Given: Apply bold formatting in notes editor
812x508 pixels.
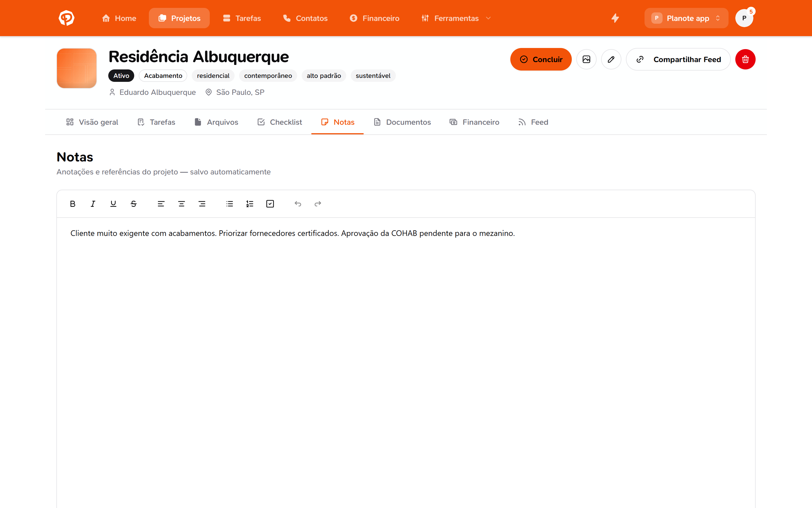Looking at the screenshot, I should coord(72,203).
